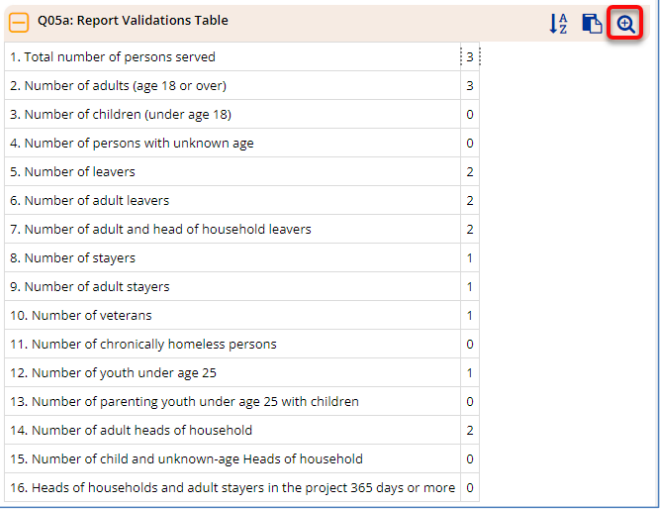Click the count for Number of adults
The height and width of the screenshot is (511, 662).
(470, 86)
